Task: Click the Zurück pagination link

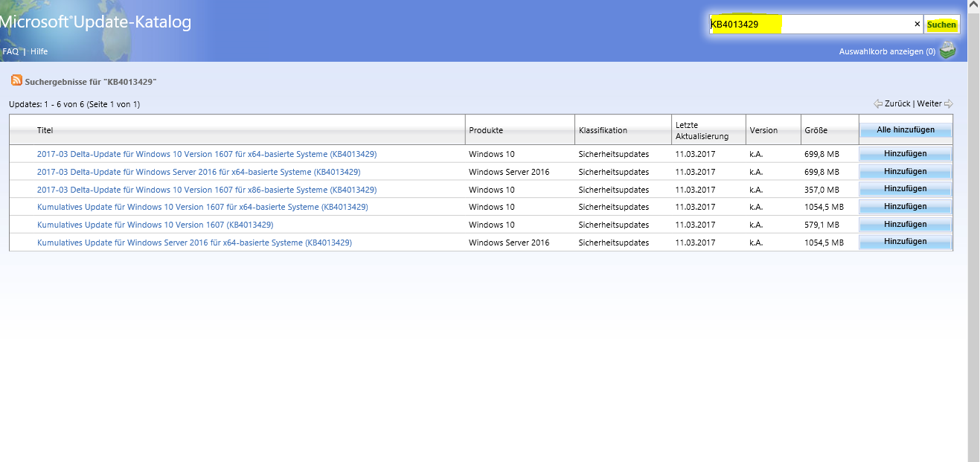Action: tap(897, 104)
